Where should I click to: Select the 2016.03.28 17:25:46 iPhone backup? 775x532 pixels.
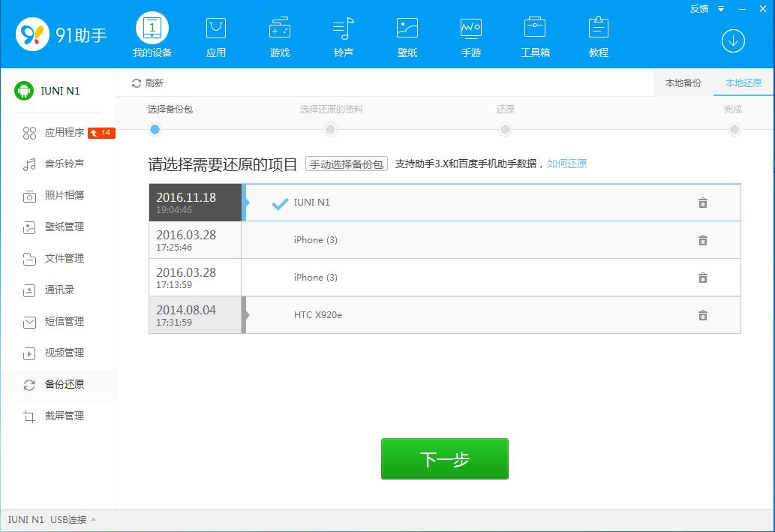coord(450,240)
